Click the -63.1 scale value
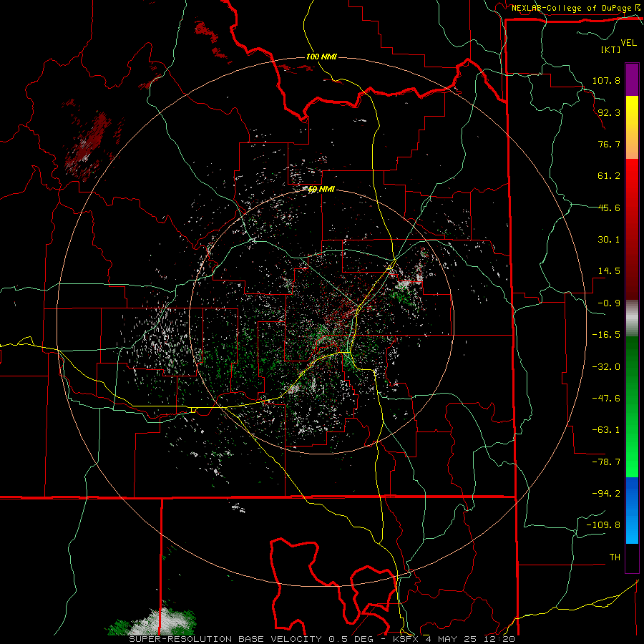Image resolution: width=644 pixels, height=644 pixels. (606, 430)
